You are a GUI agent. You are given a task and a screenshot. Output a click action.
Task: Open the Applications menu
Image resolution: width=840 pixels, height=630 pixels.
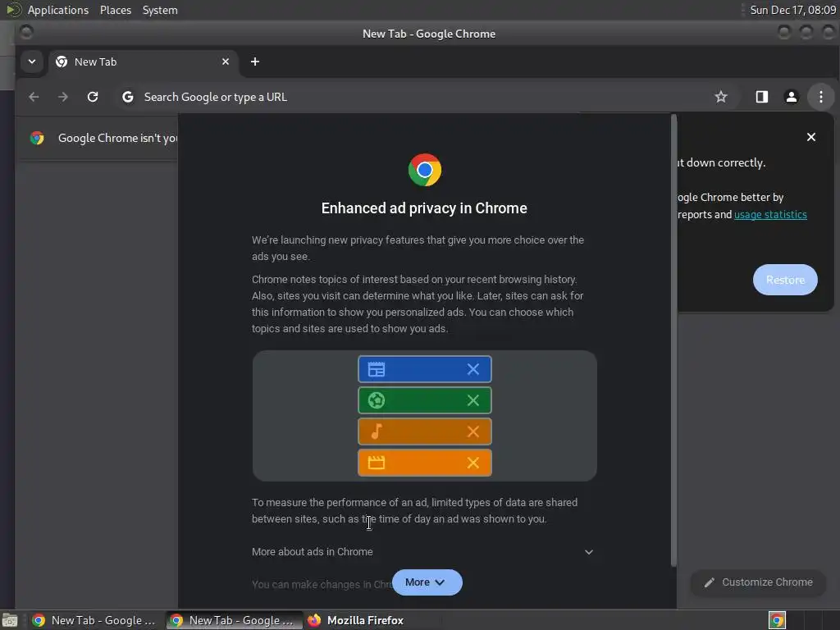pyautogui.click(x=58, y=10)
